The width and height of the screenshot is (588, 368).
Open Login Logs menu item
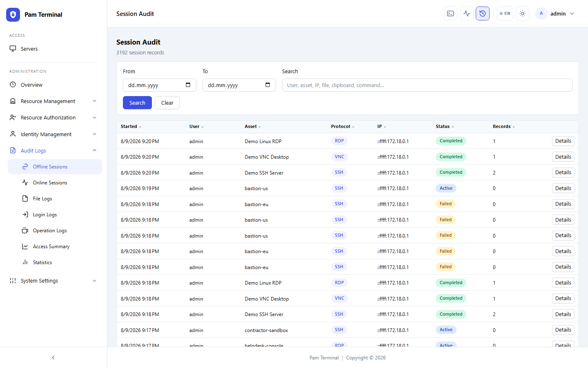[x=55, y=215]
